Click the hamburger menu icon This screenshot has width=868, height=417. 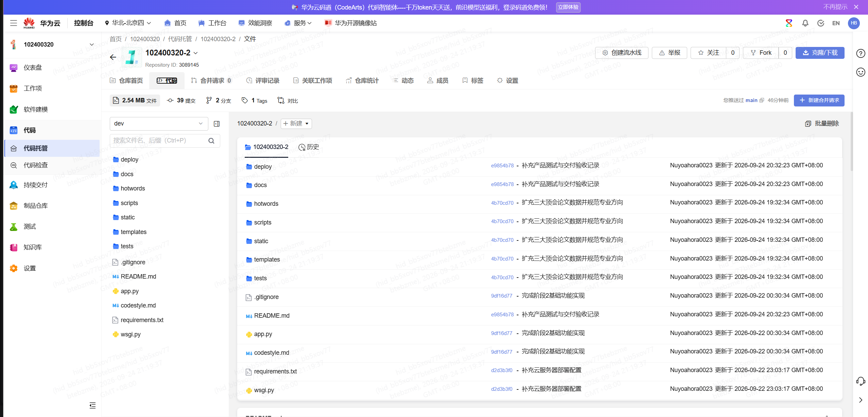tap(14, 23)
